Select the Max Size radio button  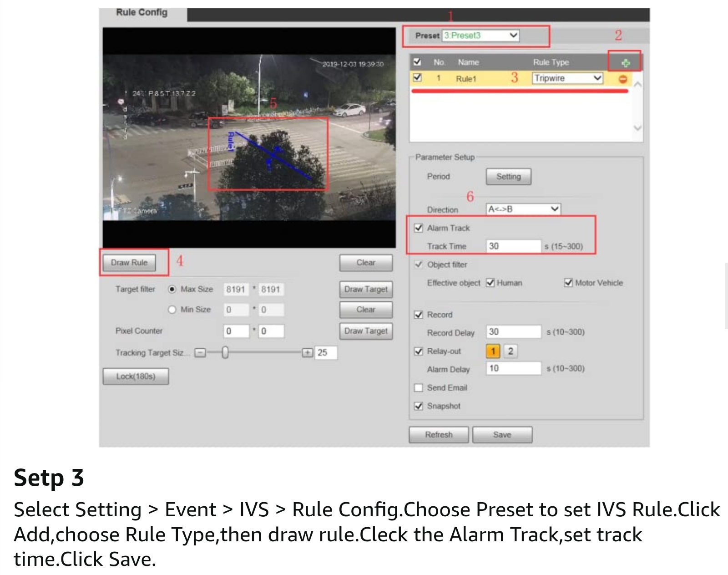(172, 289)
